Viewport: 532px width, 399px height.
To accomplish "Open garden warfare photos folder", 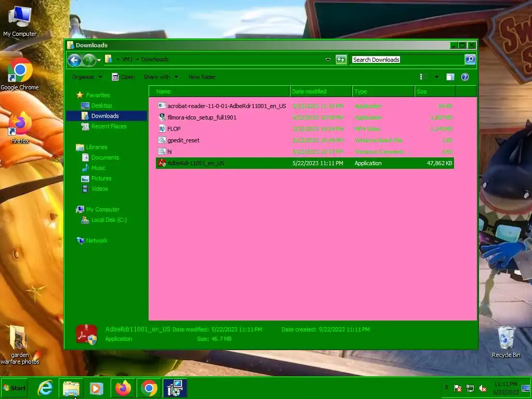I will tap(20, 345).
